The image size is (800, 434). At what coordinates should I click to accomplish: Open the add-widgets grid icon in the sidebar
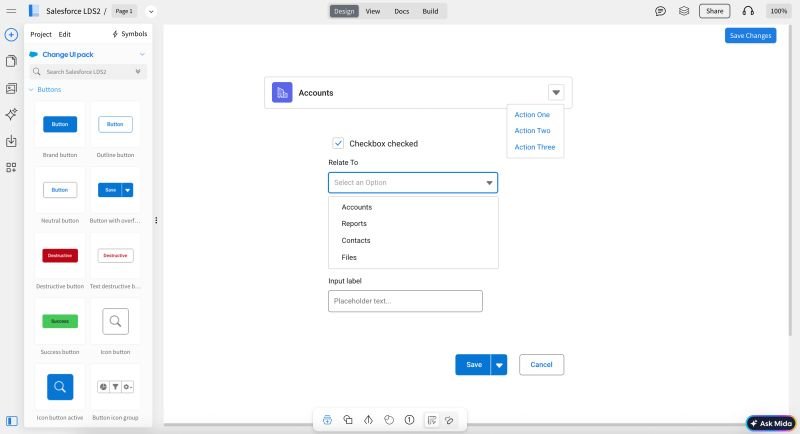11,167
